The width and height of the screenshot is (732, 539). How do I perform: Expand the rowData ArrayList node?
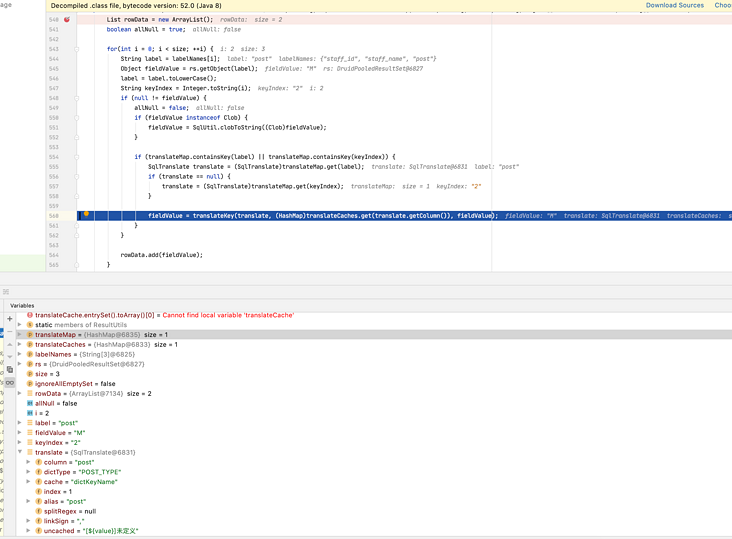tap(20, 393)
